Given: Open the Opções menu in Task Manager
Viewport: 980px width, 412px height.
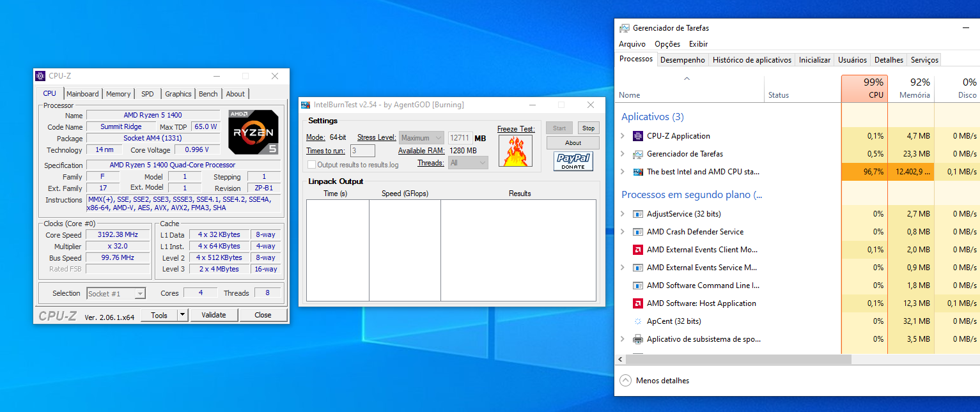Looking at the screenshot, I should click(667, 44).
